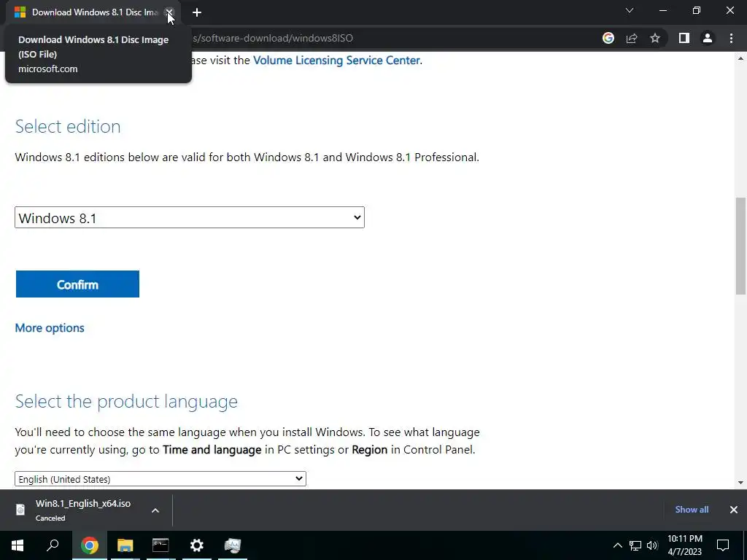Open a new browser tab
Screen dimensions: 747x560
pos(197,12)
